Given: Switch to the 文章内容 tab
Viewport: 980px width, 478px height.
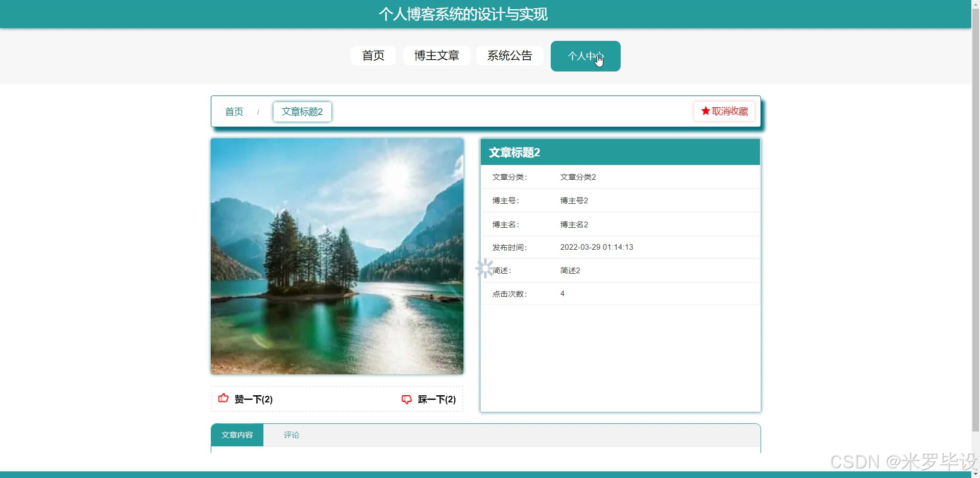Looking at the screenshot, I should (x=237, y=435).
